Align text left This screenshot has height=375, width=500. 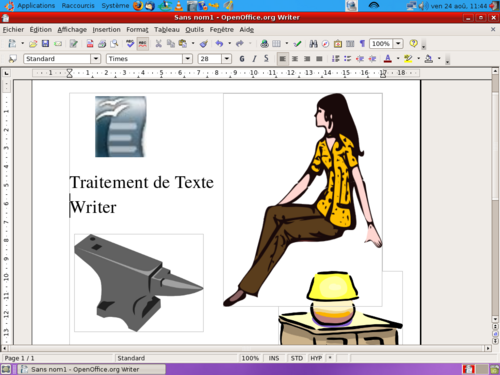tap(283, 59)
